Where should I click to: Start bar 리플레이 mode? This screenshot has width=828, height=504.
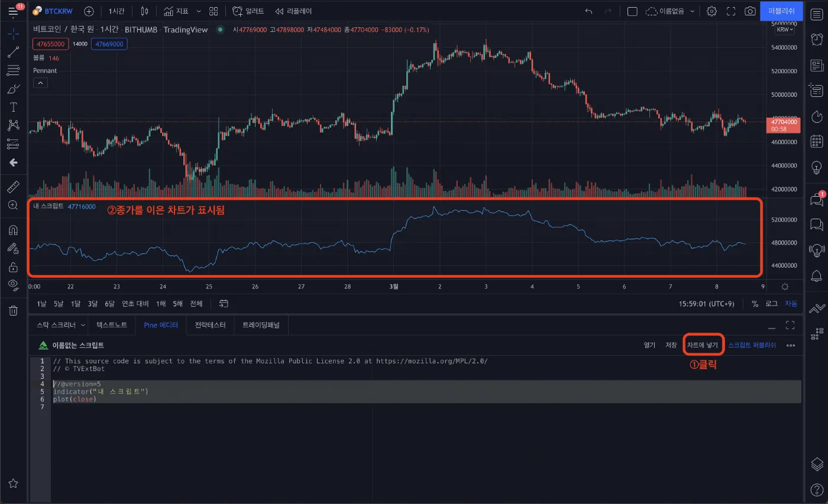(293, 11)
